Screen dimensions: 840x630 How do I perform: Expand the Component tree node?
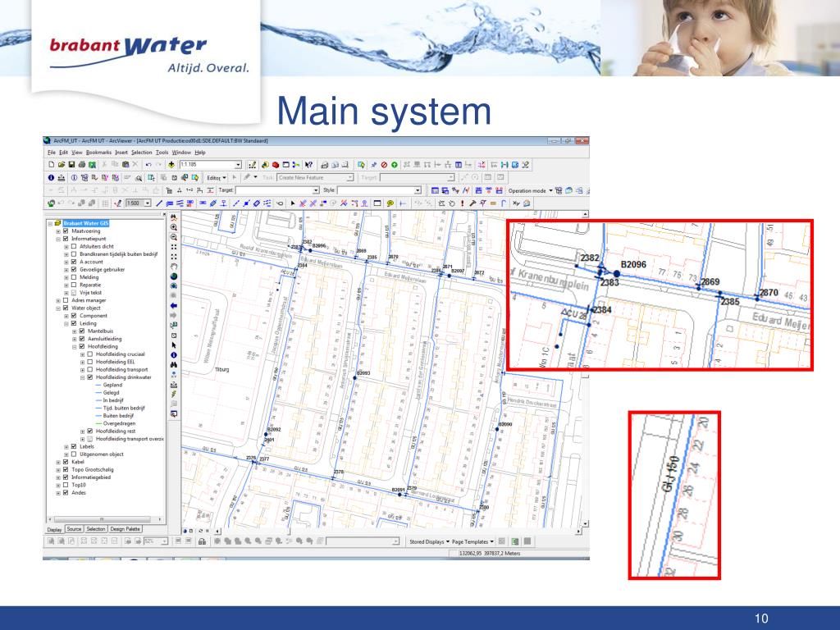(66, 316)
